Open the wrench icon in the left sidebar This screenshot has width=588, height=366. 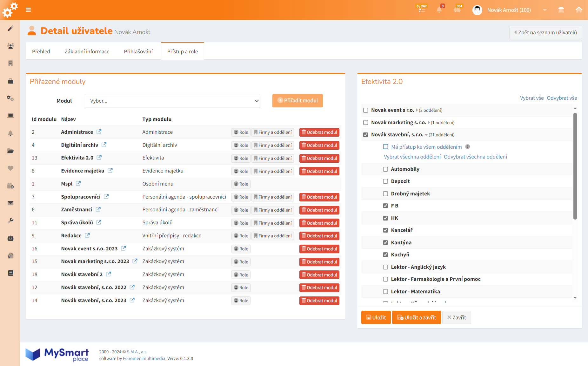[x=10, y=220]
